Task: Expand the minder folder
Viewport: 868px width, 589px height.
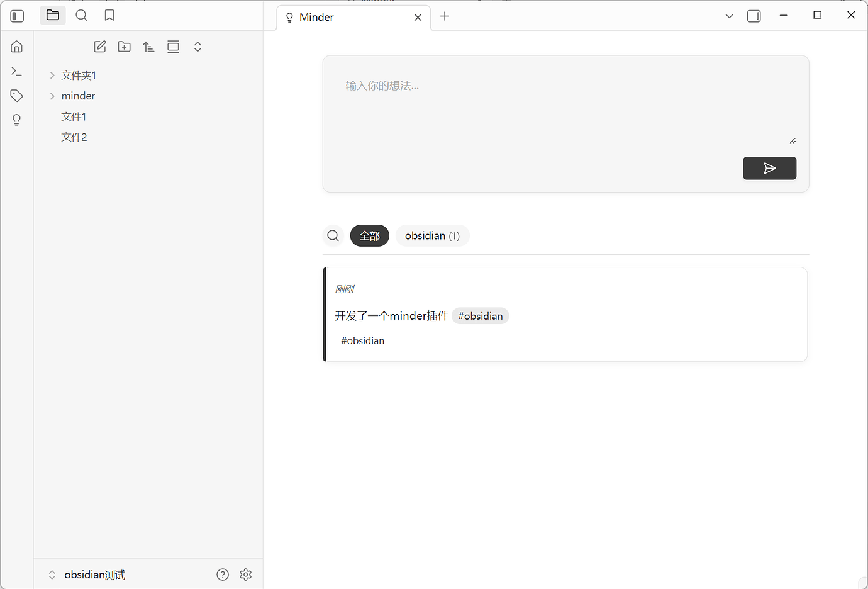Action: click(x=78, y=96)
